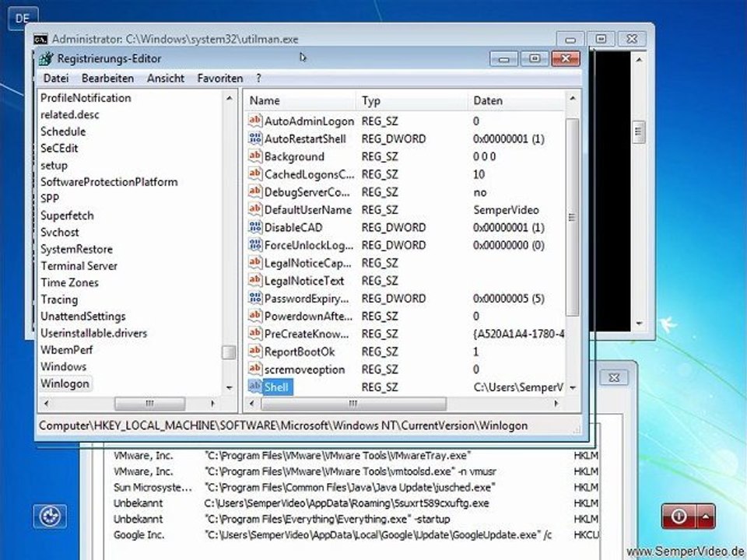Select the Userinstallable.drivers key
The height and width of the screenshot is (560, 747).
coord(94,333)
